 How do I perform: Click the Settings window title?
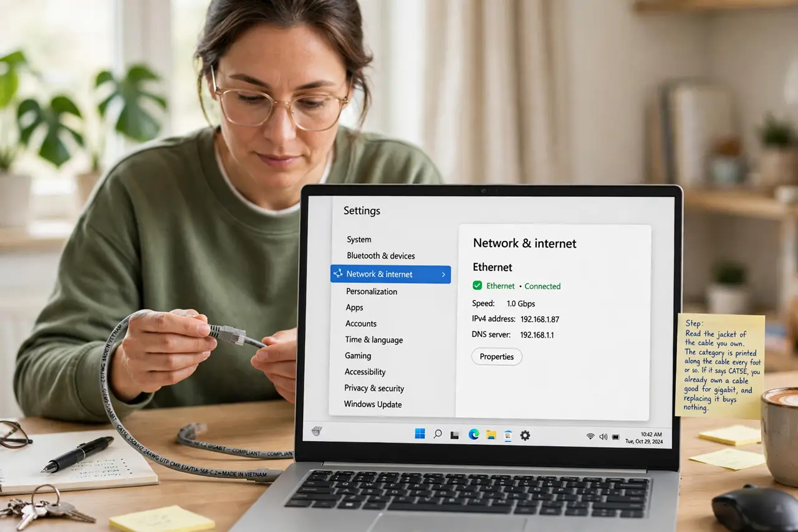coord(362,211)
